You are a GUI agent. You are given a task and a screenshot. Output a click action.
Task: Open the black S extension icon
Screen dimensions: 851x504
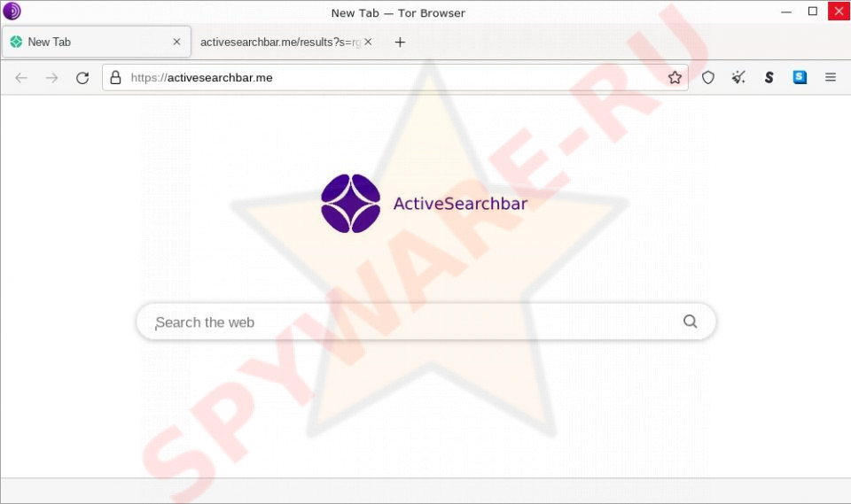(x=769, y=78)
